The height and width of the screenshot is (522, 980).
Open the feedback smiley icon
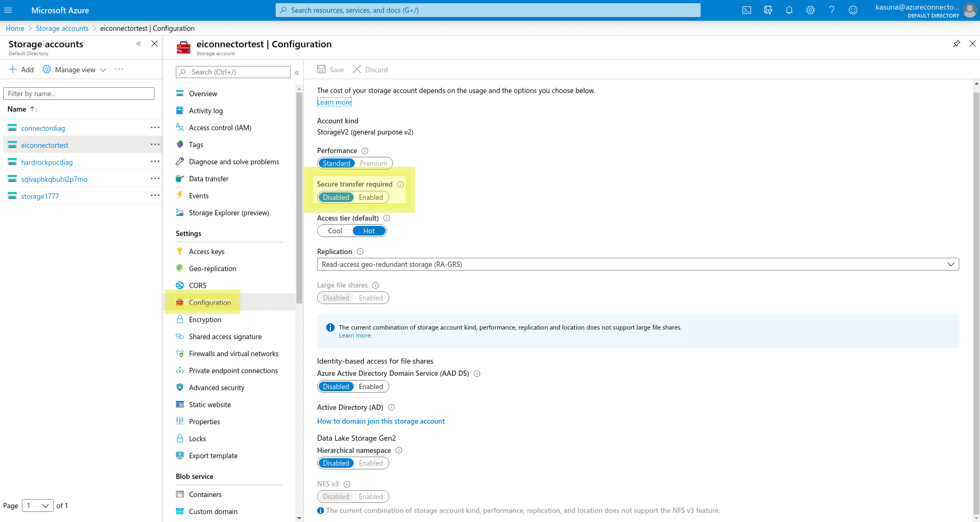click(x=853, y=10)
